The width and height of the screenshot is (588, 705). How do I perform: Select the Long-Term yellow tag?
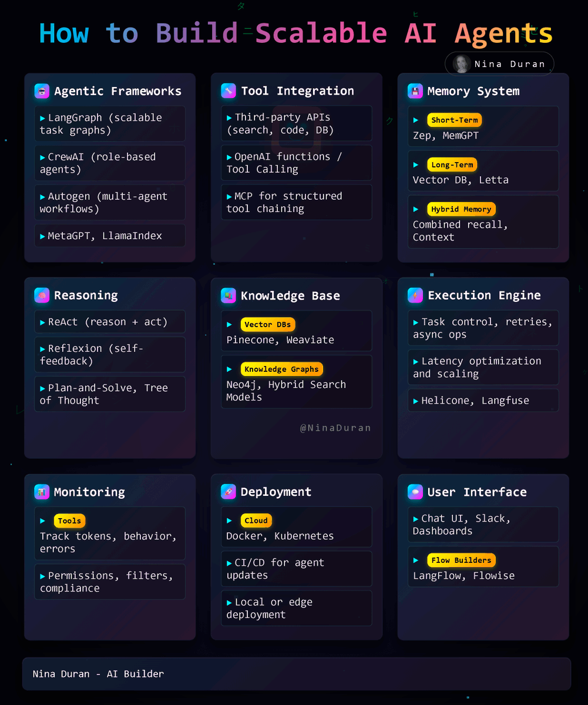(452, 165)
